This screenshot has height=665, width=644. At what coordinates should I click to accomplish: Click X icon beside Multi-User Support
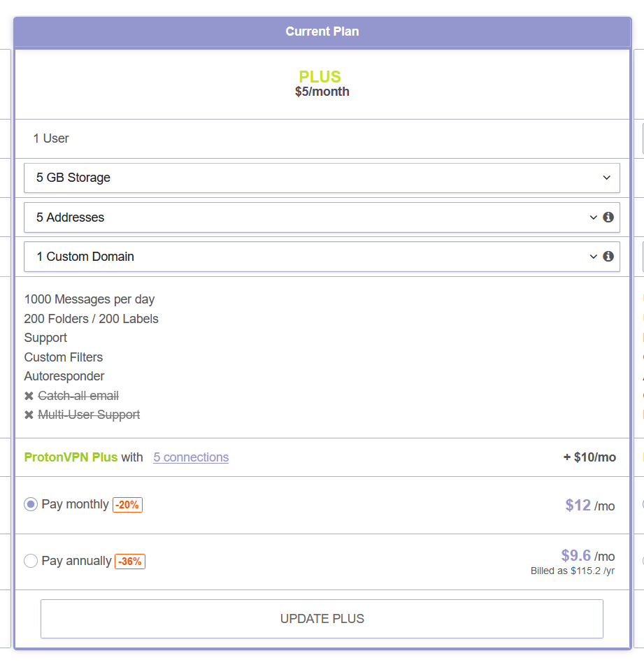[29, 415]
